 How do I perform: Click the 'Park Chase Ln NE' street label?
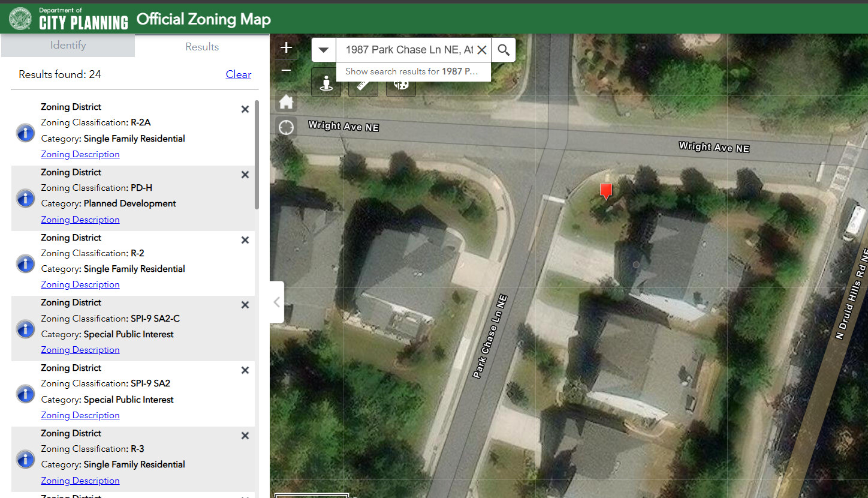tap(490, 336)
